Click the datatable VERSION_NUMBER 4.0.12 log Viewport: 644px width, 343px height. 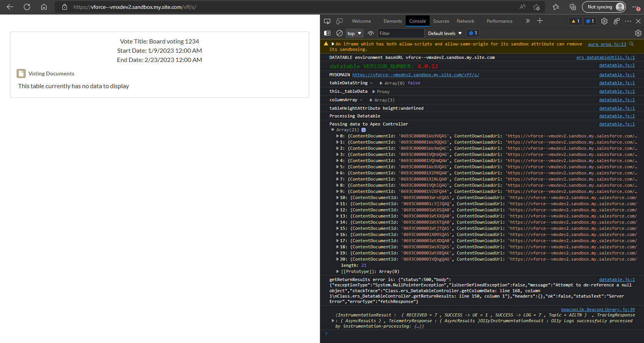(384, 66)
